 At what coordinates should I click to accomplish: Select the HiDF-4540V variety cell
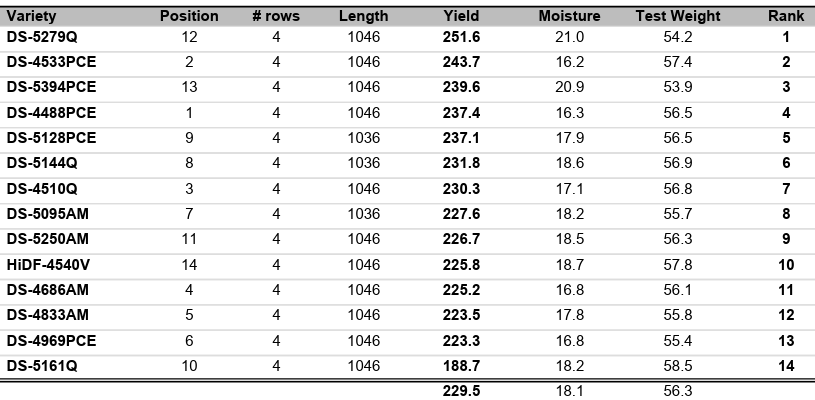[49, 265]
